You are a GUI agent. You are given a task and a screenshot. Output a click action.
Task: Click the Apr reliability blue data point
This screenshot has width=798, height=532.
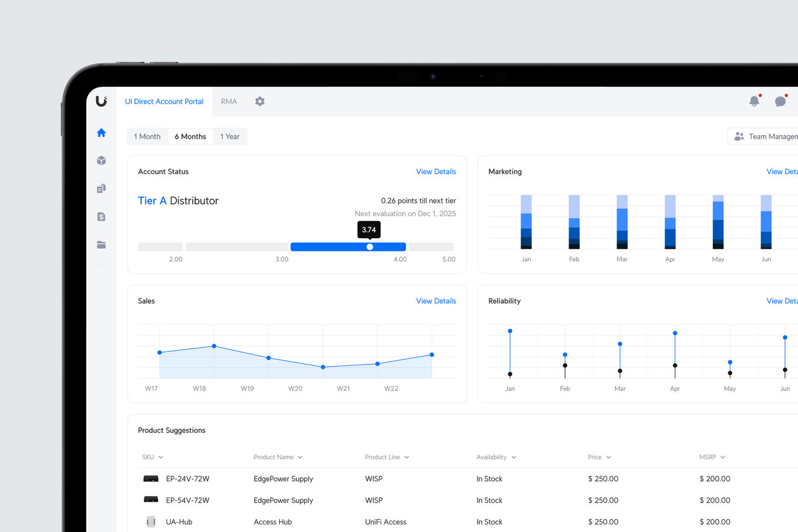(675, 333)
